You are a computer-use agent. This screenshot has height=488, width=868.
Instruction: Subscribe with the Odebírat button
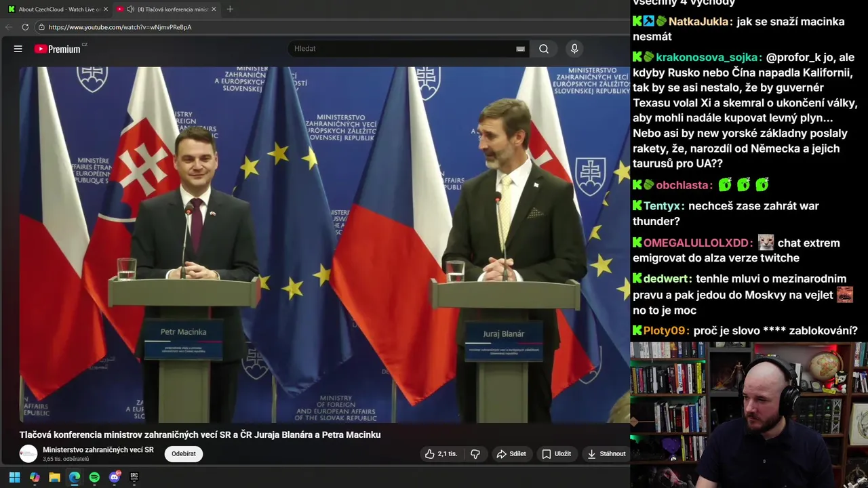[x=183, y=454]
